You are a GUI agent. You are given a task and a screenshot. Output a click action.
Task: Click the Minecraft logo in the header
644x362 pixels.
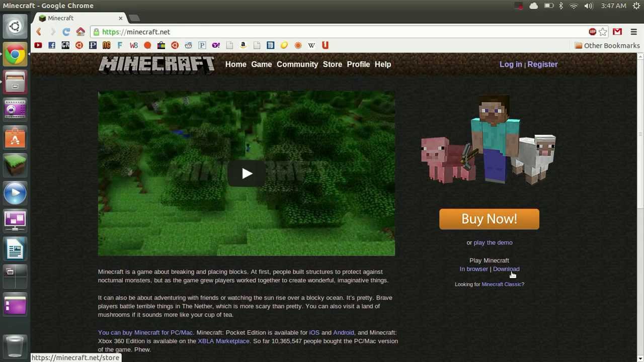coord(156,65)
